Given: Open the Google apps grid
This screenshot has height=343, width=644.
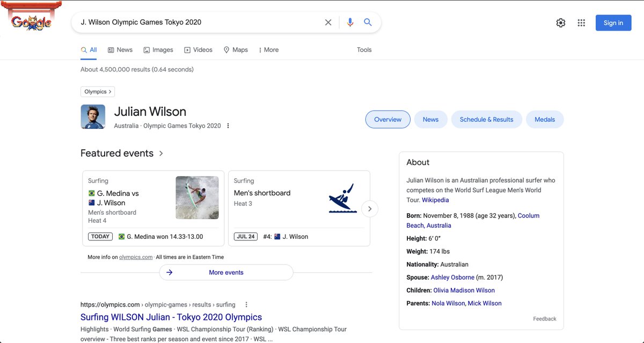Looking at the screenshot, I should click(581, 23).
